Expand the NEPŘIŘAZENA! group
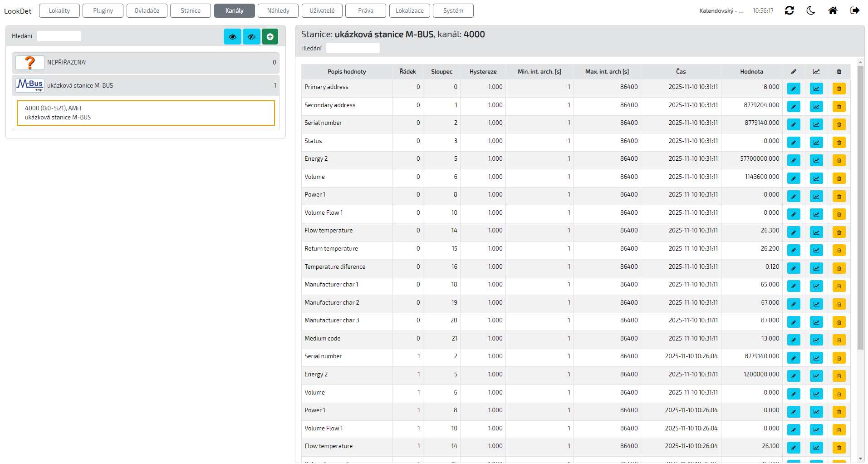The width and height of the screenshot is (868, 464). pos(145,63)
